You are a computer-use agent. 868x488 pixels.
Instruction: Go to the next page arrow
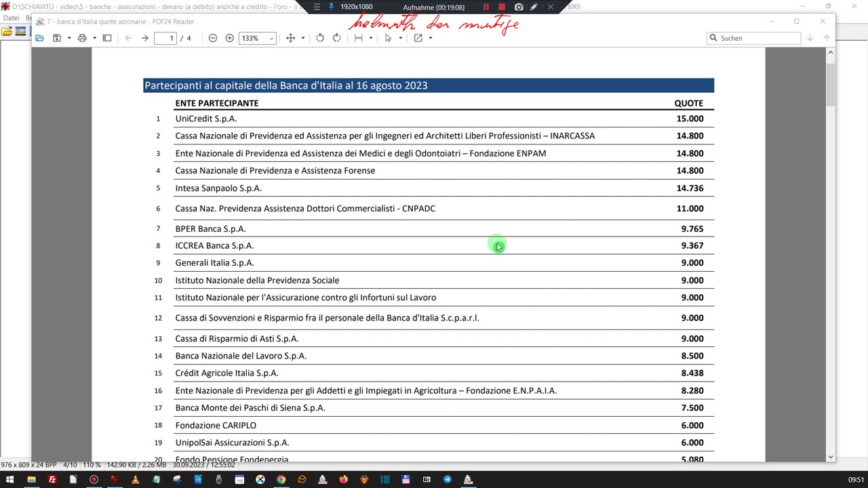click(144, 38)
